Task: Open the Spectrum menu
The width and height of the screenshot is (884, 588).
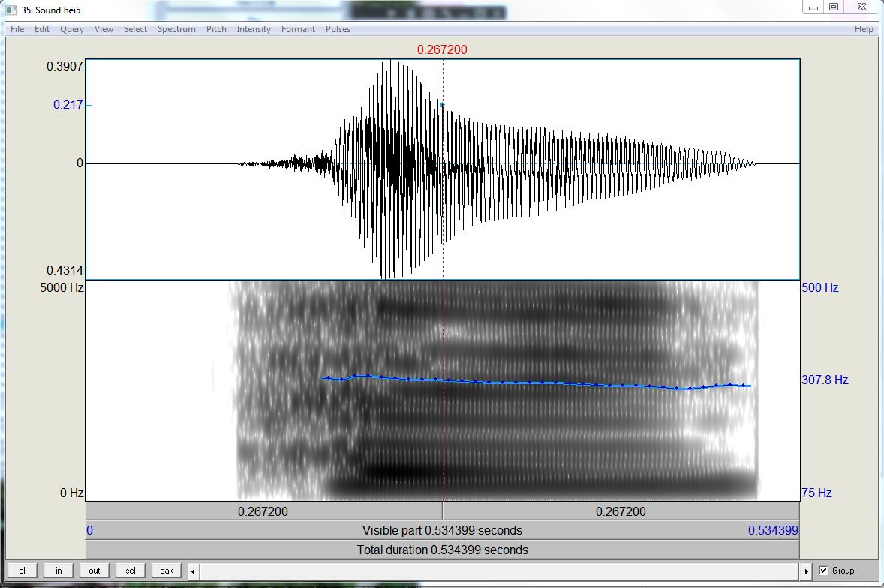Action: coord(176,29)
